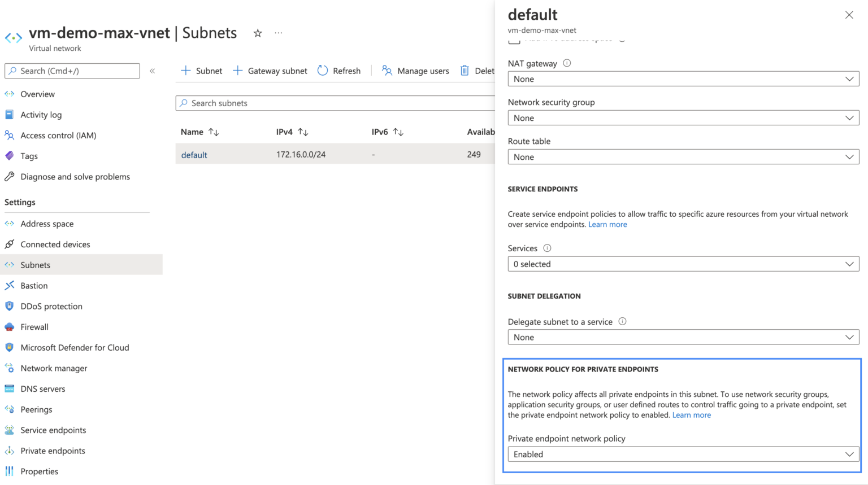Favorite this page with the star icon
This screenshot has height=485, width=868.
tap(258, 33)
